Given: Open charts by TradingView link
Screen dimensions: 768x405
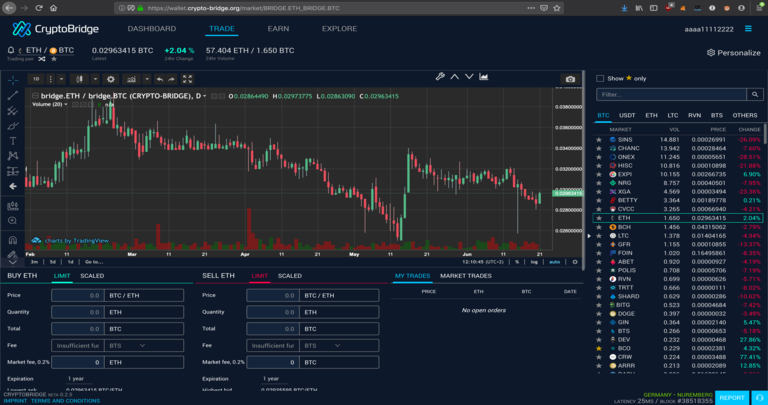Looking at the screenshot, I should click(70, 240).
